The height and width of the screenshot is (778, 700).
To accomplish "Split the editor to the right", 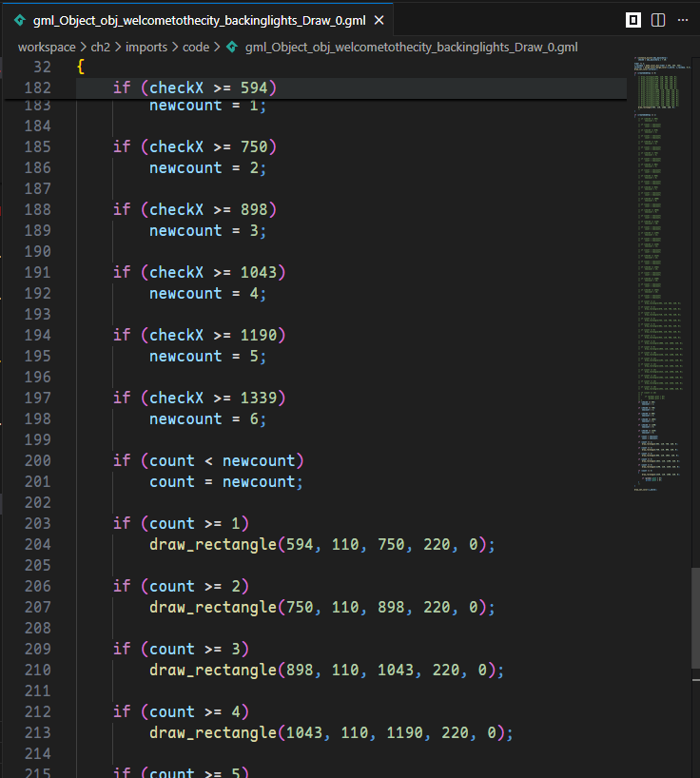I will point(658,20).
